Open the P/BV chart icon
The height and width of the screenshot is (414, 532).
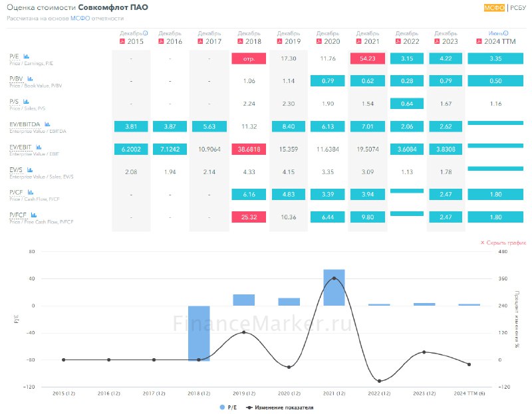[30, 79]
